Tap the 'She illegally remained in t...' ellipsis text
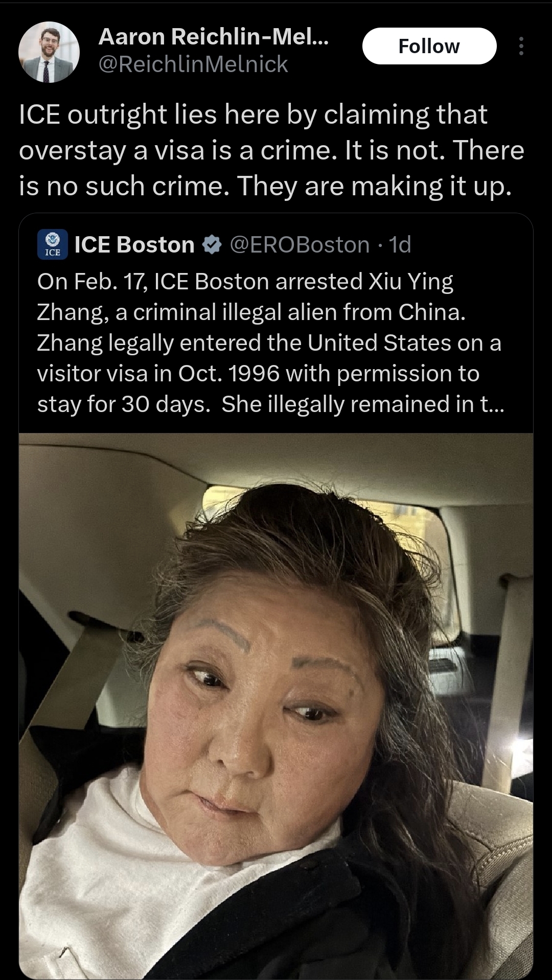The image size is (552, 980). (363, 404)
